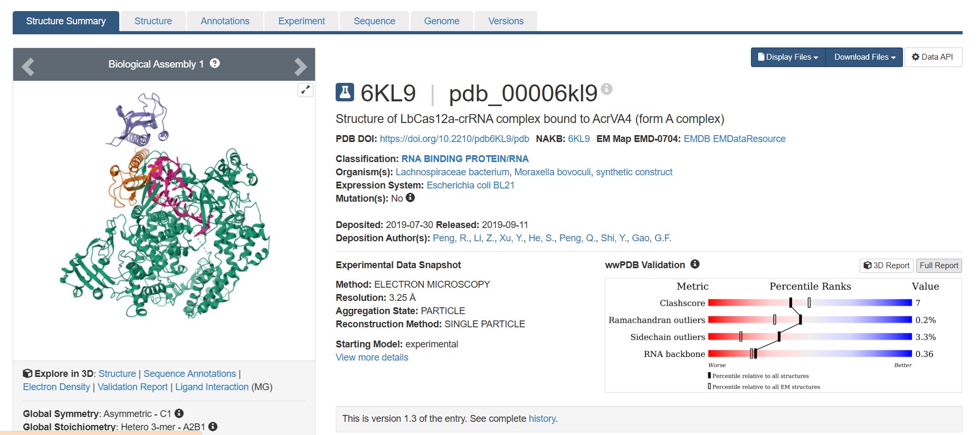Image resolution: width=980 pixels, height=435 pixels.
Task: Click View more details link
Action: click(x=372, y=357)
